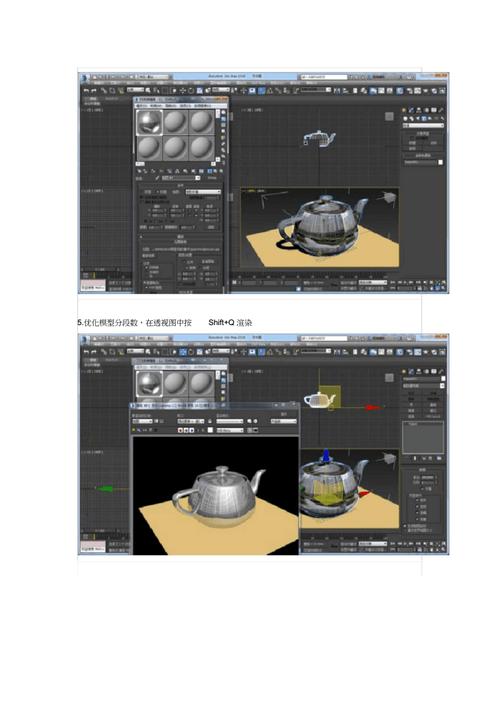Toggle red channel in Rendered Frame Window
Viewport: 500px width, 713px height.
coord(180,430)
